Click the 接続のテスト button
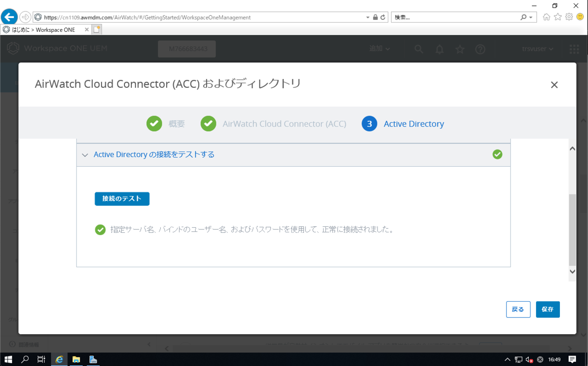588x366 pixels. click(122, 199)
